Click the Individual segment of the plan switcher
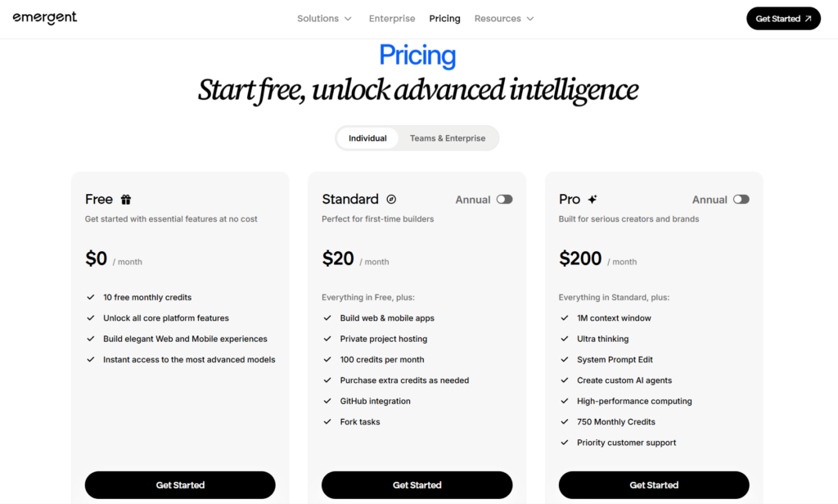 [x=367, y=137]
